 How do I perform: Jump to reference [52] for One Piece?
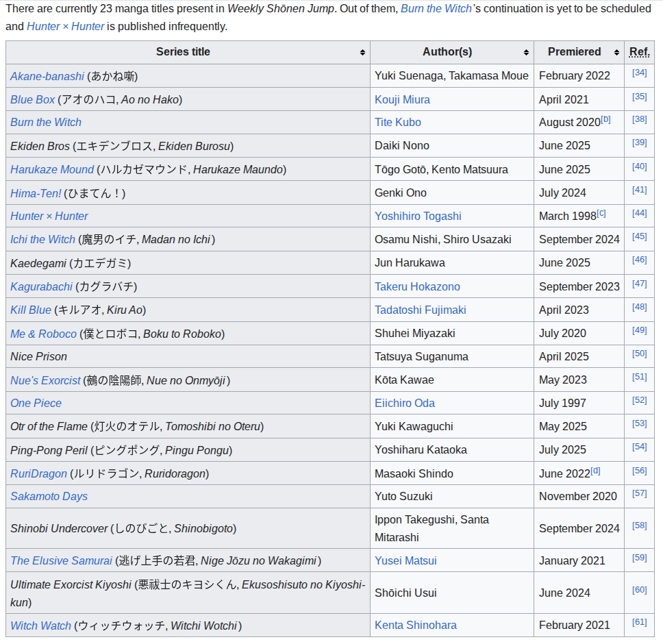[x=639, y=400]
